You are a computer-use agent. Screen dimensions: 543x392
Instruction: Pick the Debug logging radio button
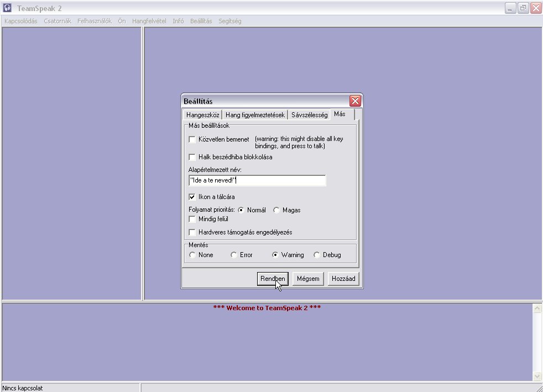317,255
